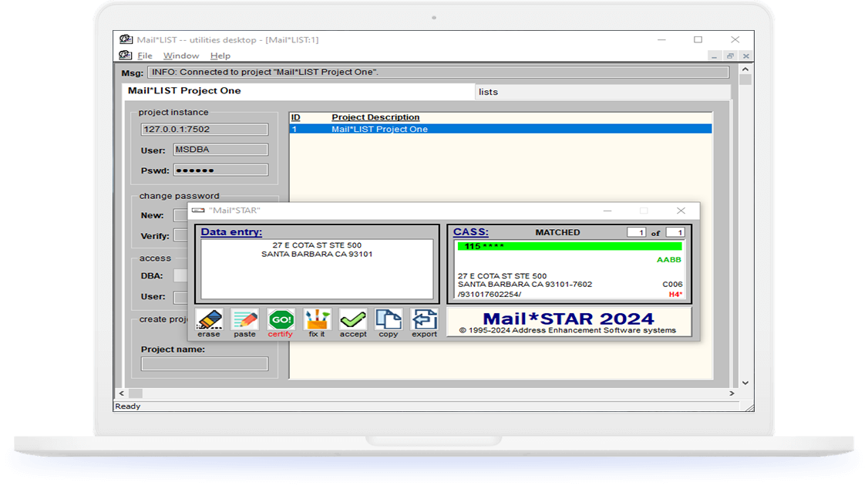Click the export tool icon

point(425,319)
